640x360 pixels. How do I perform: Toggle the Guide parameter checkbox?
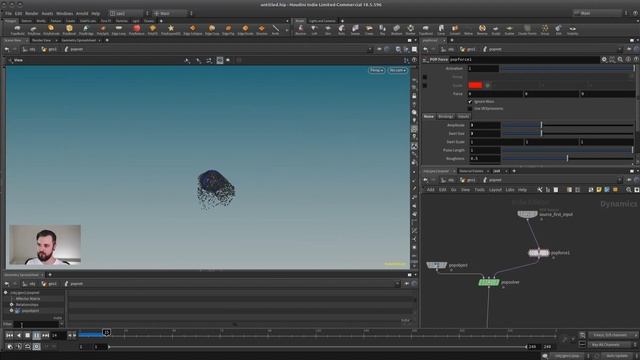coord(425,85)
